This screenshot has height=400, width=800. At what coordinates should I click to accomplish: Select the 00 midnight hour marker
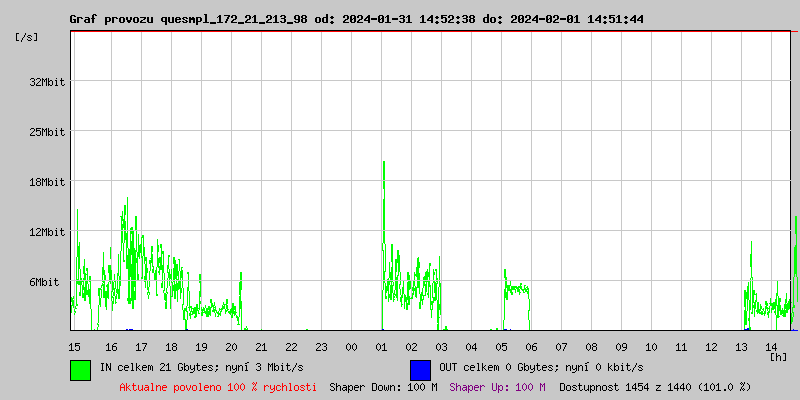pos(351,346)
